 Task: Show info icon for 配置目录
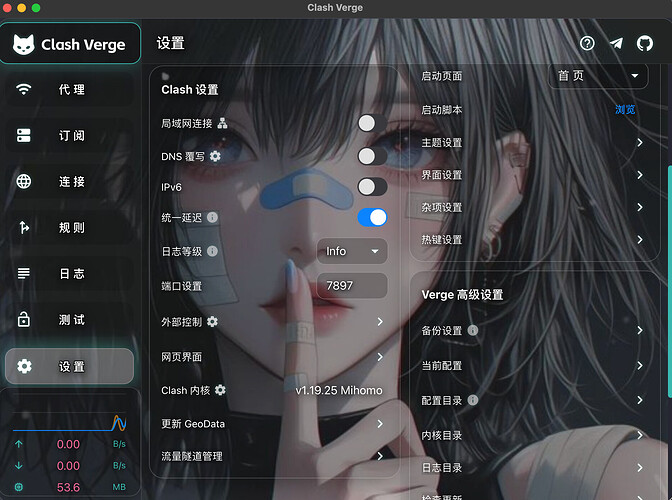pyautogui.click(x=473, y=400)
